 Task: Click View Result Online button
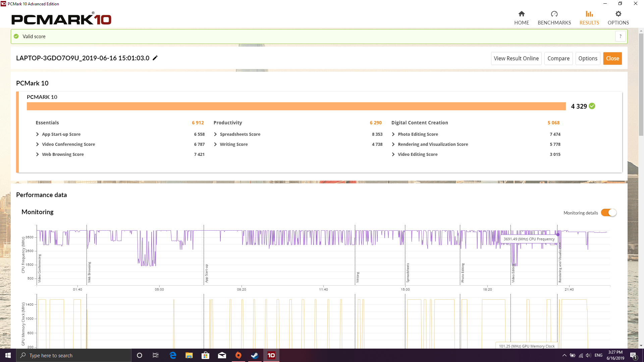point(516,58)
